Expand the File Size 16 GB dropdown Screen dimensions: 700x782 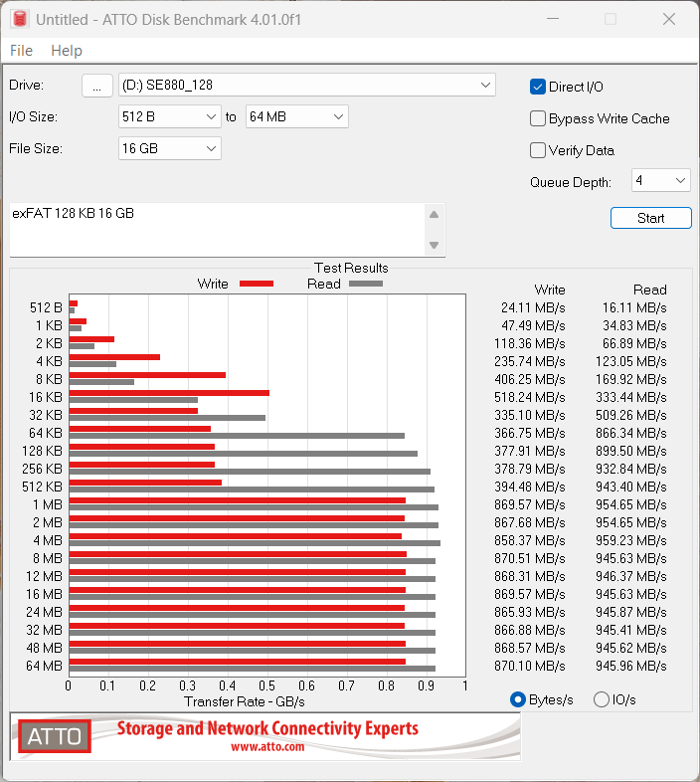coord(169,148)
